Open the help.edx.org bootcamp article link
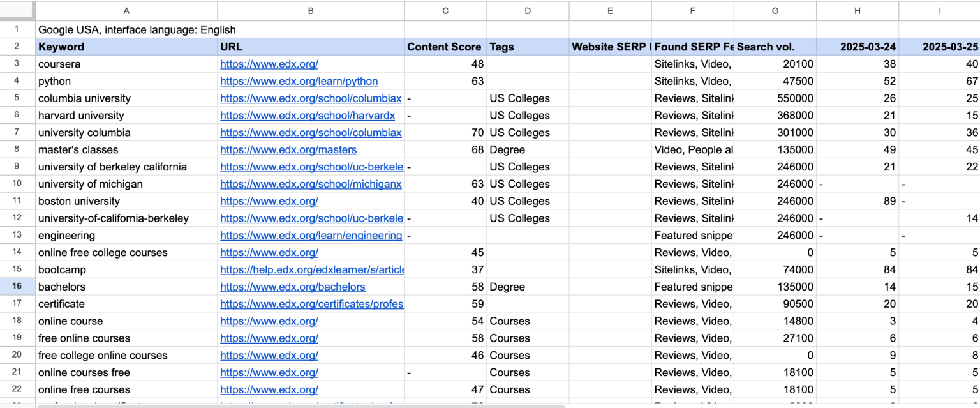 tap(312, 269)
